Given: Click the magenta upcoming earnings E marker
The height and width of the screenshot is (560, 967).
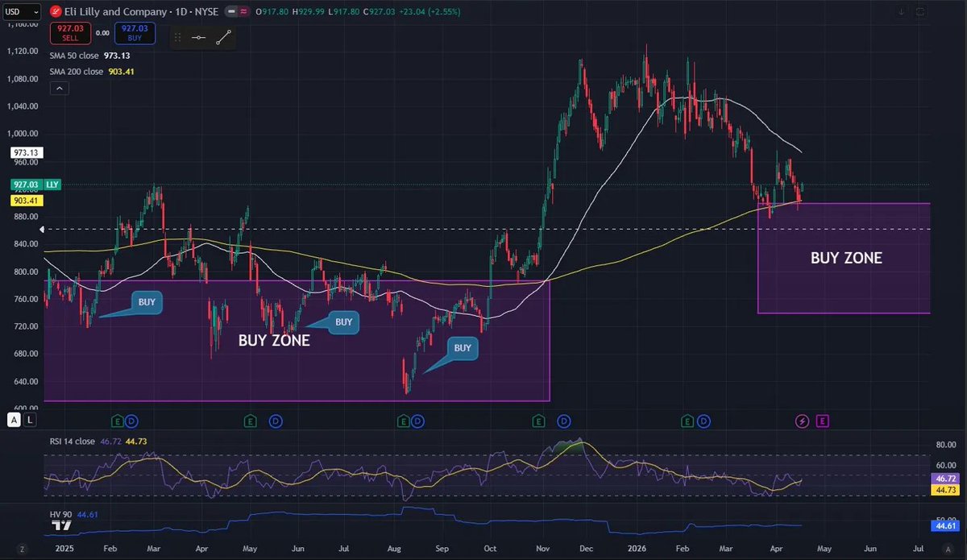Looking at the screenshot, I should coord(822,421).
